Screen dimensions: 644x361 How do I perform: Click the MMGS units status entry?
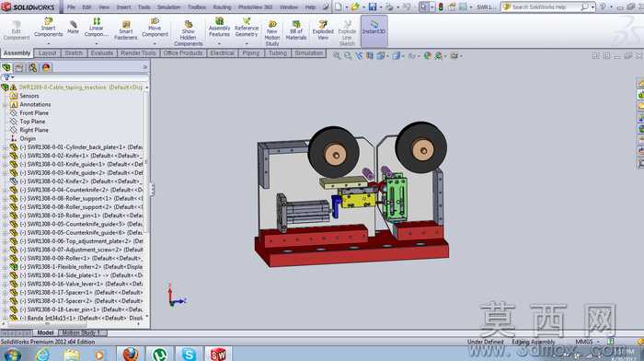click(x=583, y=342)
